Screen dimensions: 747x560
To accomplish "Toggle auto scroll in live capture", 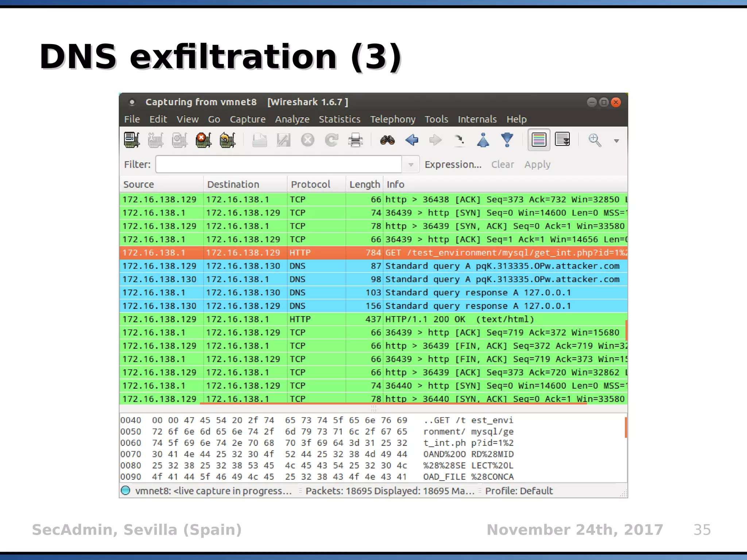I will coord(562,140).
